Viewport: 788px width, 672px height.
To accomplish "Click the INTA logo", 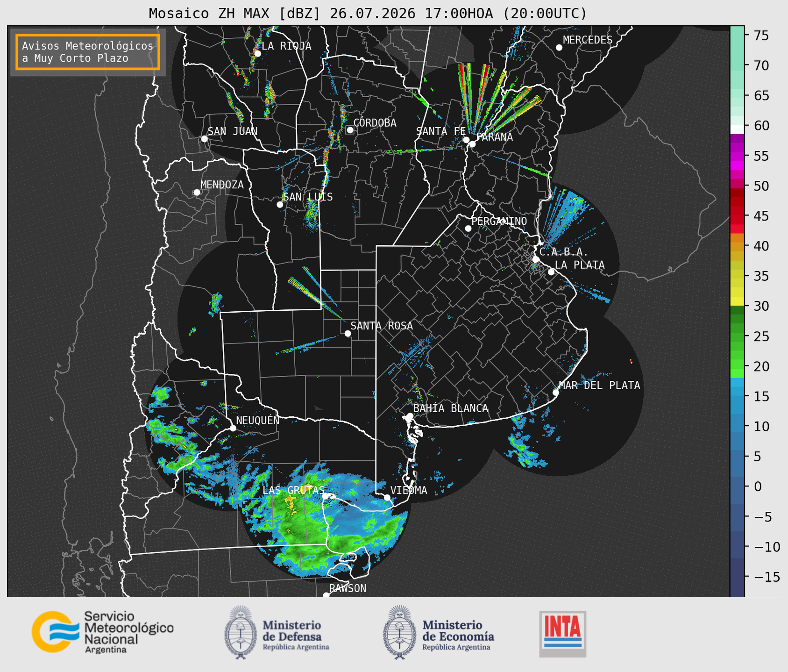I will [563, 634].
